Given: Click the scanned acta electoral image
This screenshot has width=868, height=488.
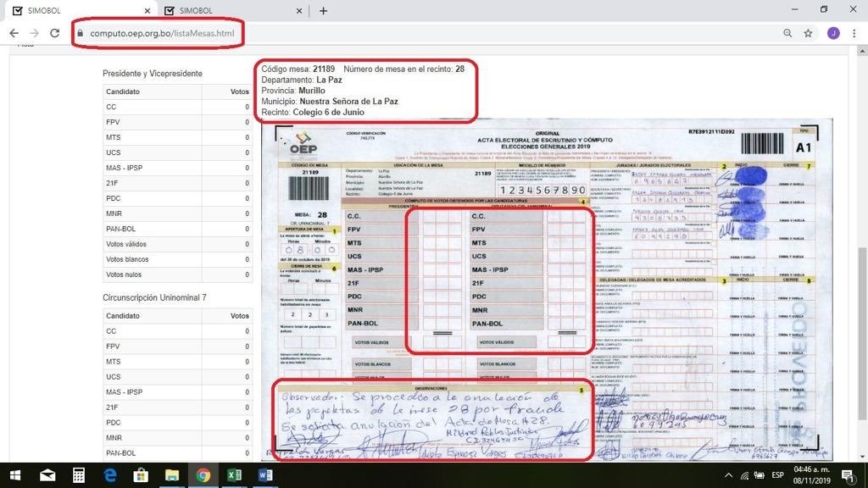Looking at the screenshot, I should (x=547, y=290).
